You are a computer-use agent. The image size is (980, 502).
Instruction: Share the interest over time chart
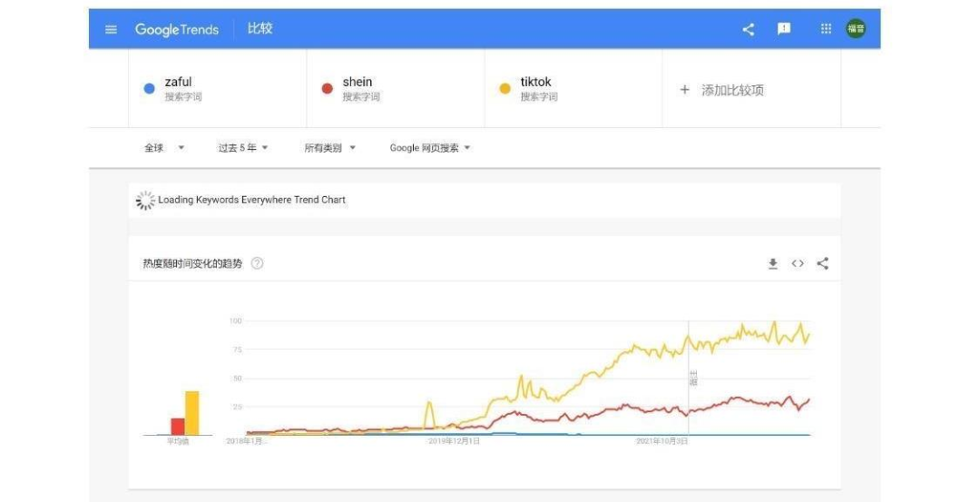click(823, 264)
